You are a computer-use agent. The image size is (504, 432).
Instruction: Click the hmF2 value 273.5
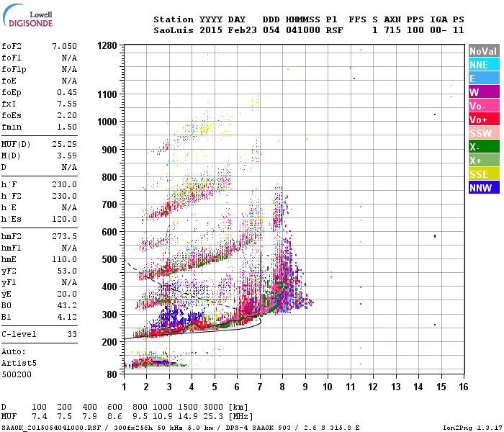tap(64, 237)
